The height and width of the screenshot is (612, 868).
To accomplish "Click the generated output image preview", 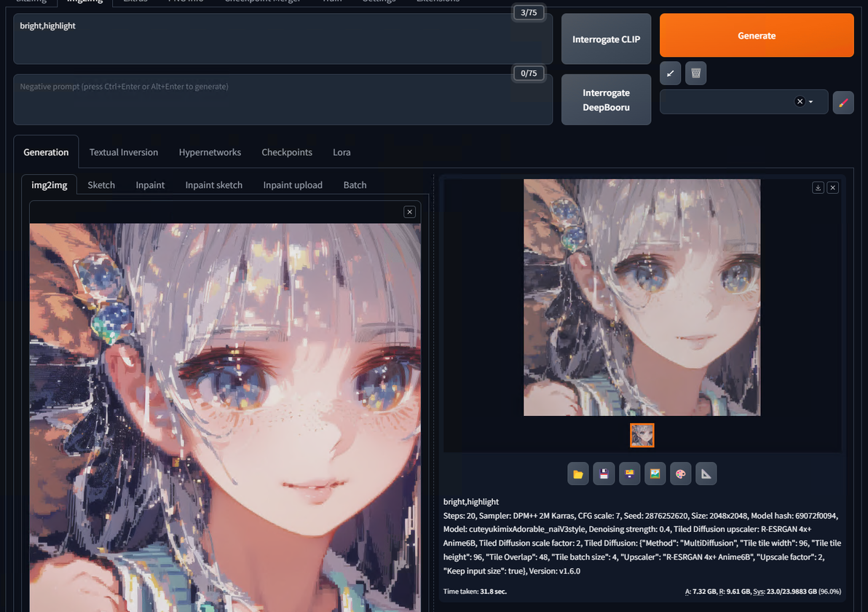I will (642, 297).
